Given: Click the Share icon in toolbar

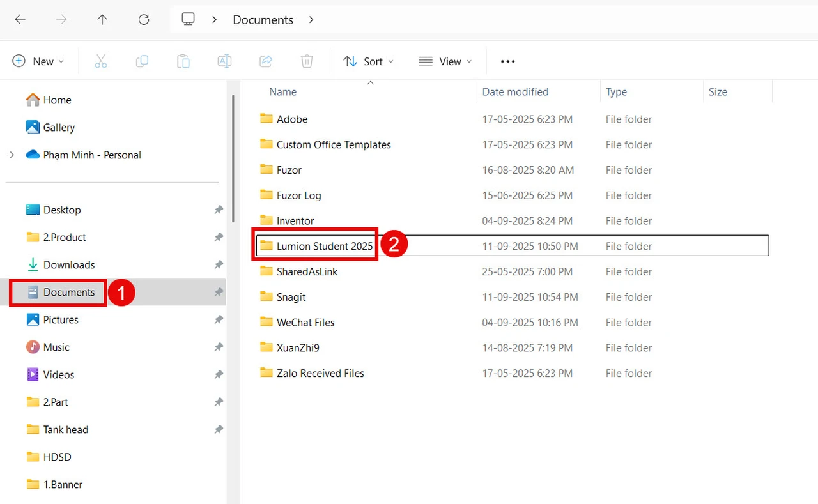Looking at the screenshot, I should pos(266,61).
